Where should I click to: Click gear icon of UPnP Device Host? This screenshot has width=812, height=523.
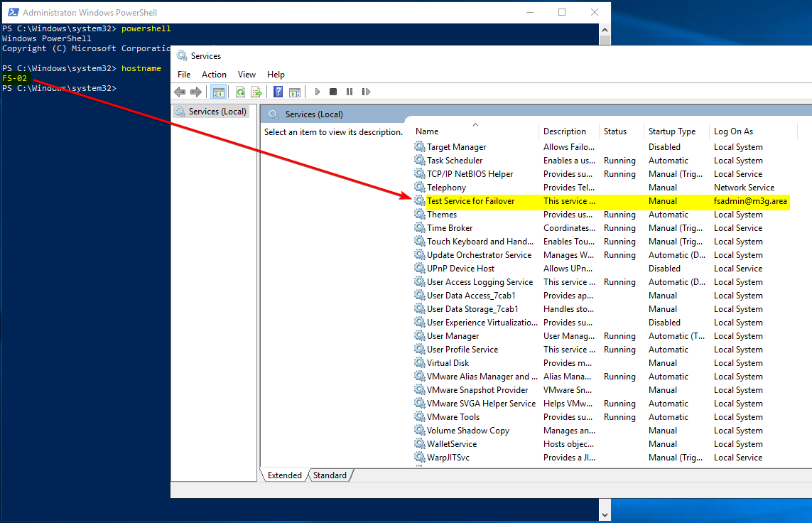[x=419, y=268]
